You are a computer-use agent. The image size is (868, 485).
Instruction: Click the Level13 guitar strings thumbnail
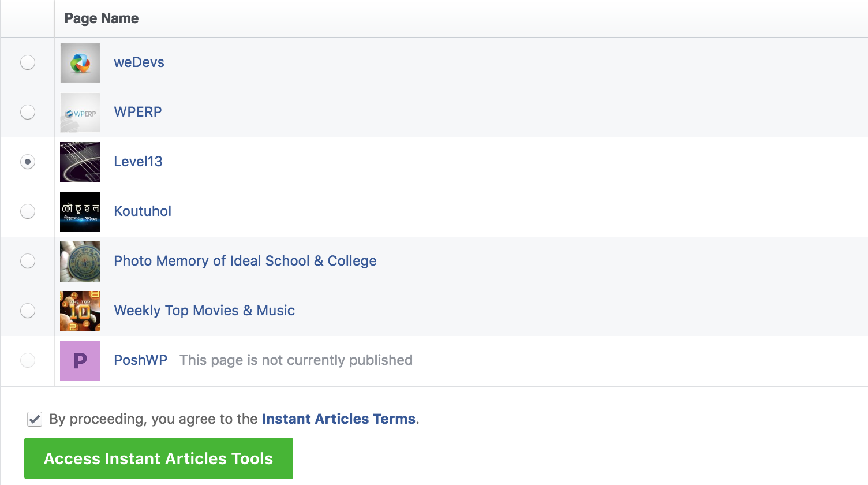point(80,162)
